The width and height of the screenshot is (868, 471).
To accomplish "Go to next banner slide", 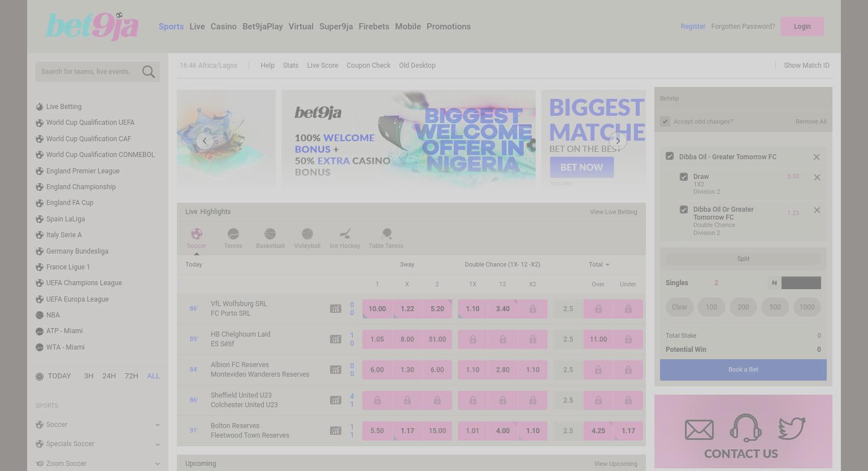I will click(618, 141).
